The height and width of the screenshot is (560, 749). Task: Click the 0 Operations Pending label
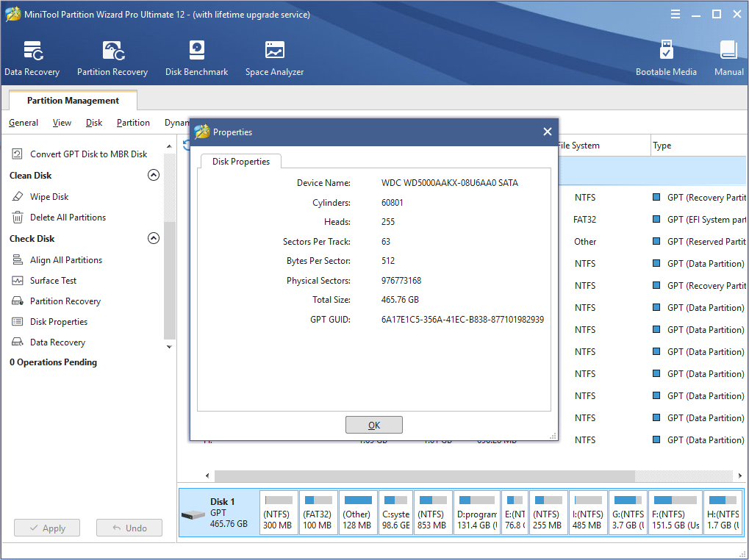point(53,362)
